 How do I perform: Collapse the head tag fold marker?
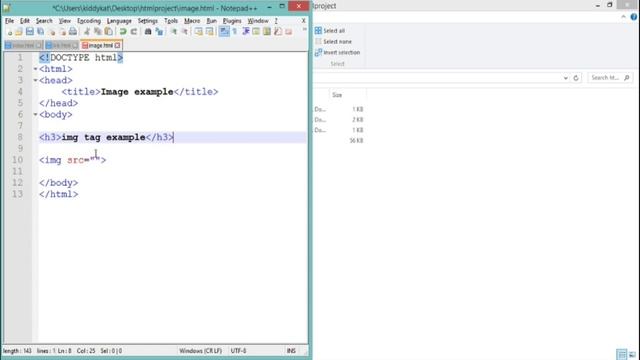pos(36,80)
